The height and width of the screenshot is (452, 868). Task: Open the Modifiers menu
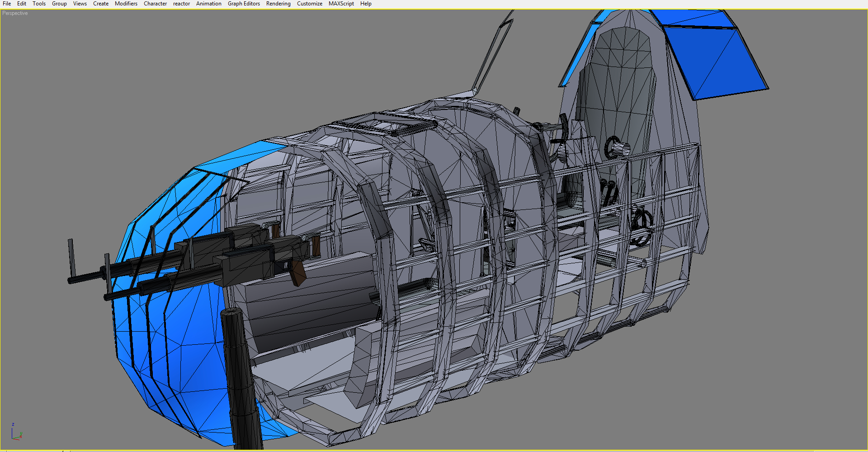point(126,4)
